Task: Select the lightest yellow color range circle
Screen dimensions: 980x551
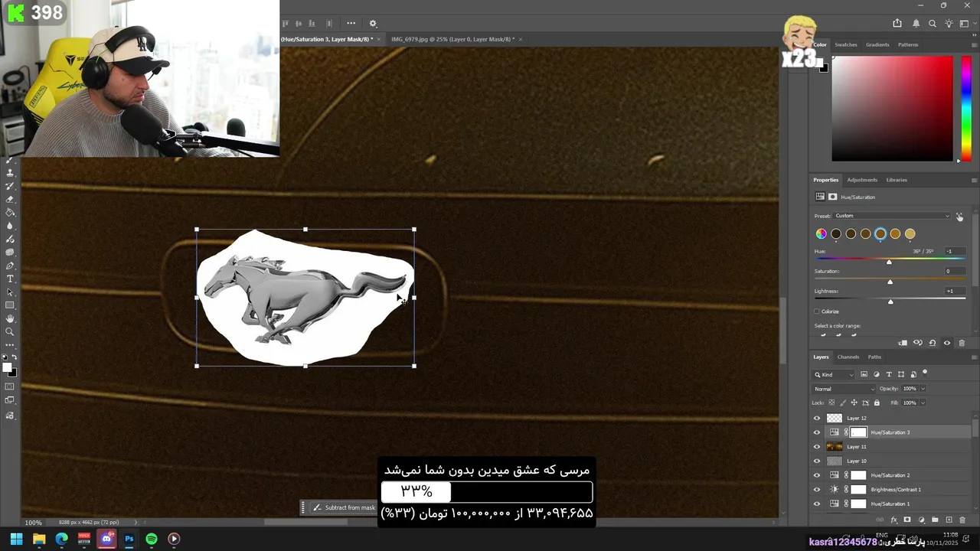Action: pyautogui.click(x=910, y=234)
